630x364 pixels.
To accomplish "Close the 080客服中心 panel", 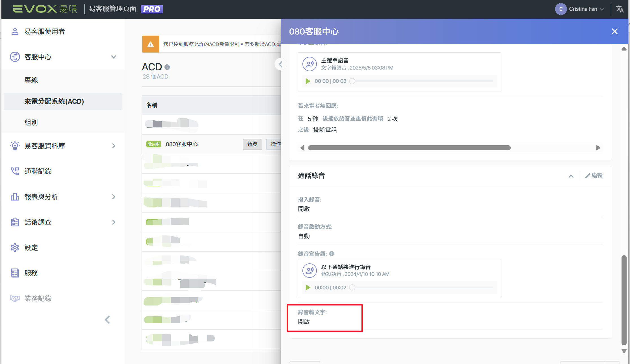I will (614, 31).
